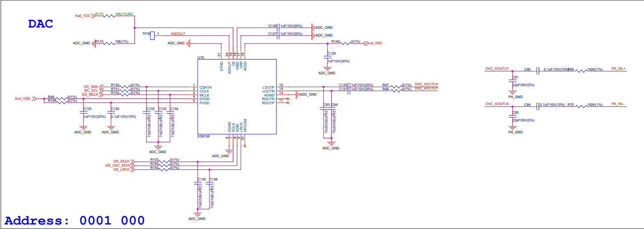The width and height of the screenshot is (644, 229).
Task: Select resistor R151 label
Action: point(115,89)
